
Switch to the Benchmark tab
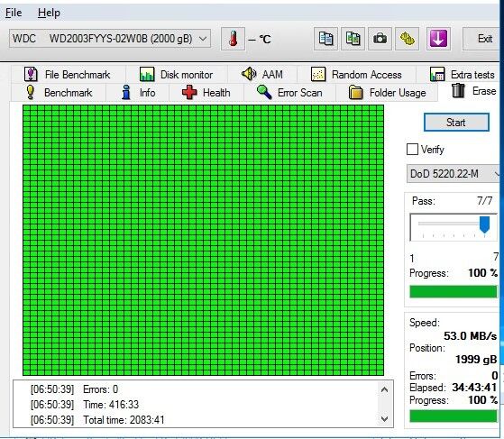coord(59,93)
